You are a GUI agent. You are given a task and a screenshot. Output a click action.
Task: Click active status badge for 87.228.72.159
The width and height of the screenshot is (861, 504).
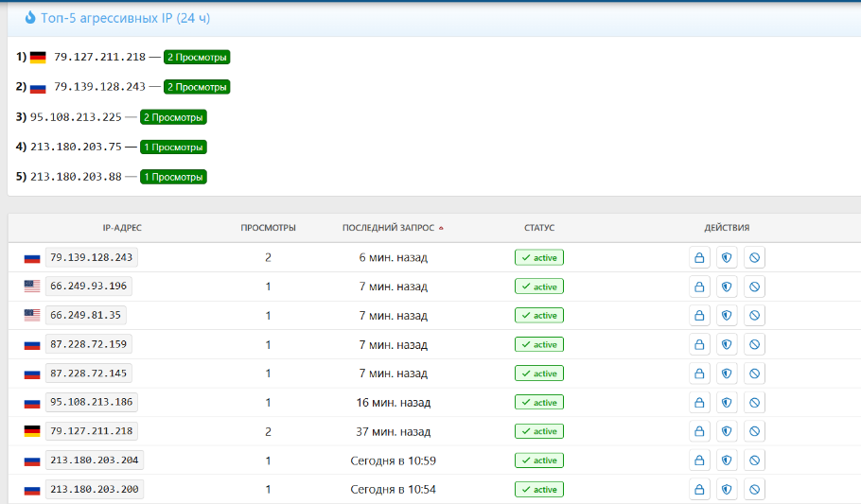pos(539,345)
